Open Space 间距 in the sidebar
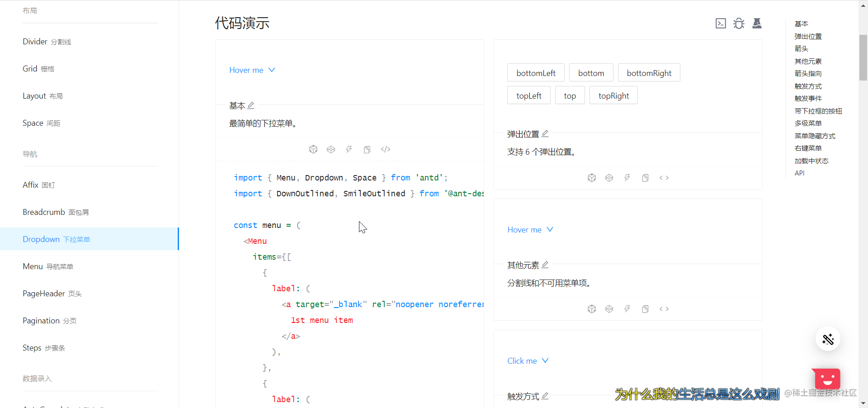This screenshot has width=868, height=408. point(90,123)
